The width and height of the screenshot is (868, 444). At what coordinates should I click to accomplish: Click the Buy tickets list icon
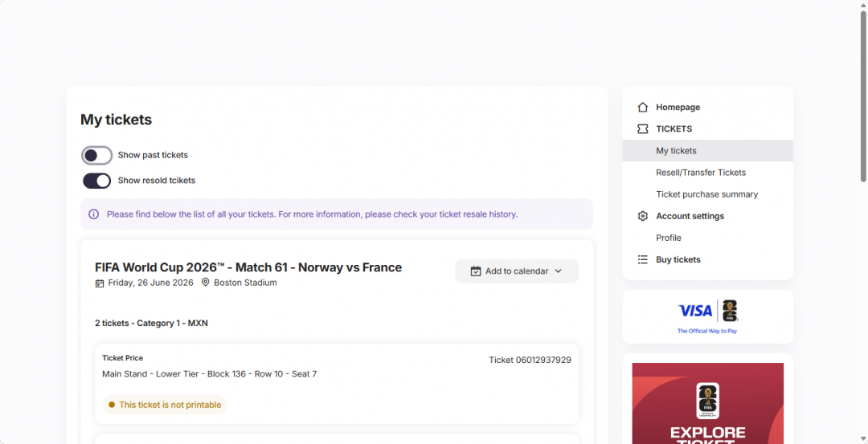coord(642,259)
